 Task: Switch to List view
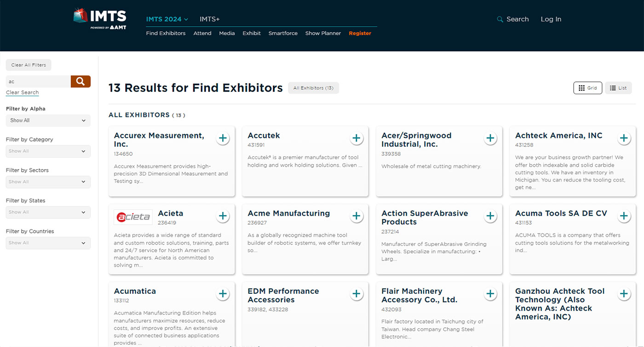pyautogui.click(x=618, y=88)
